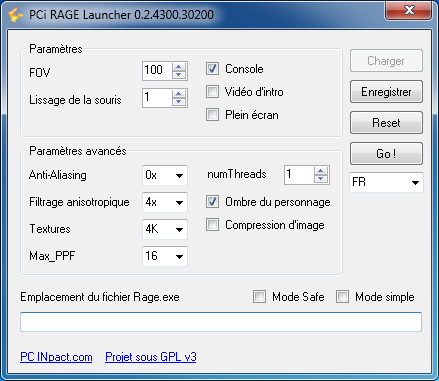Open the Filtrage anisotropique dropdown

click(x=165, y=202)
